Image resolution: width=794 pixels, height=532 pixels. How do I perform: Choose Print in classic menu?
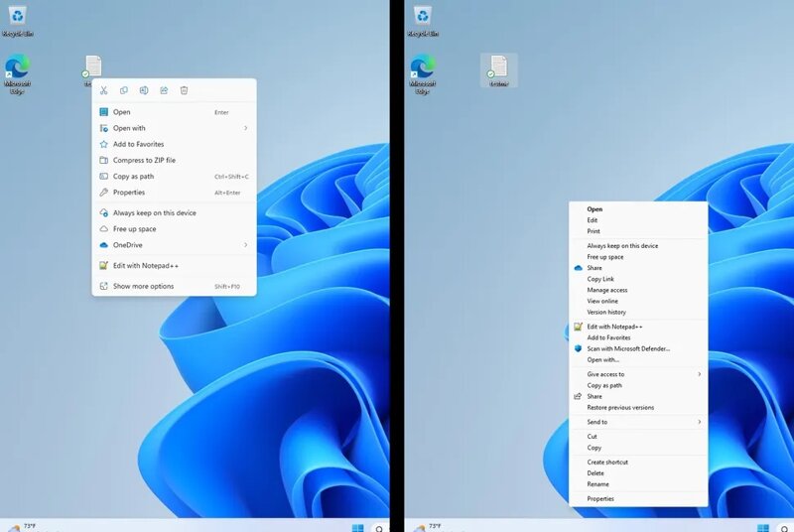coord(638,231)
